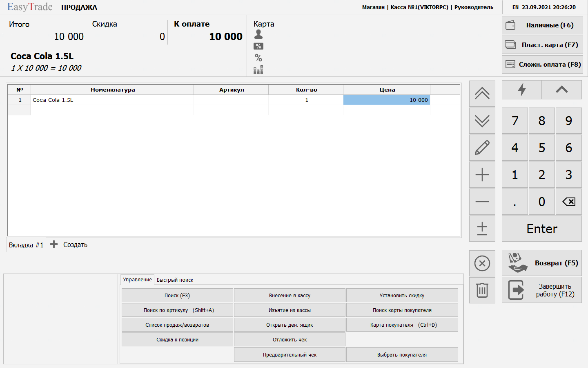Screen dimensions: 588x368
Task: Click the plus icon next to Создать
Action: [54, 245]
